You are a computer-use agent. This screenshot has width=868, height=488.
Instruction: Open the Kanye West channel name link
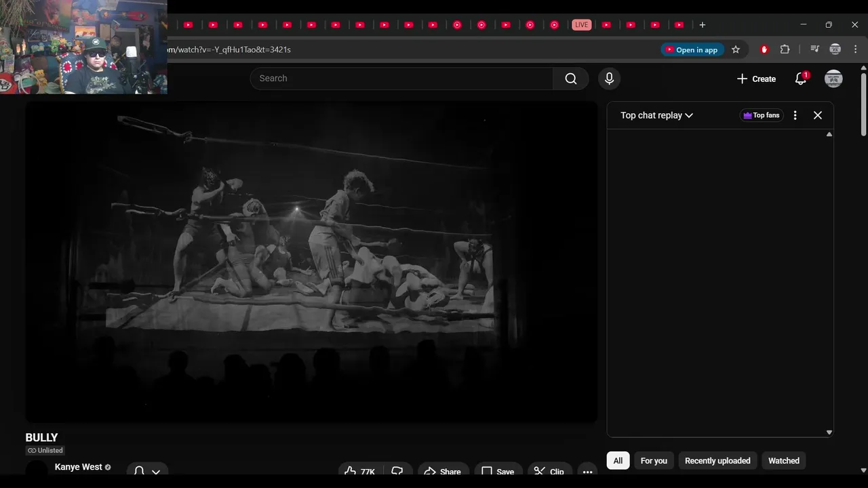(x=79, y=467)
